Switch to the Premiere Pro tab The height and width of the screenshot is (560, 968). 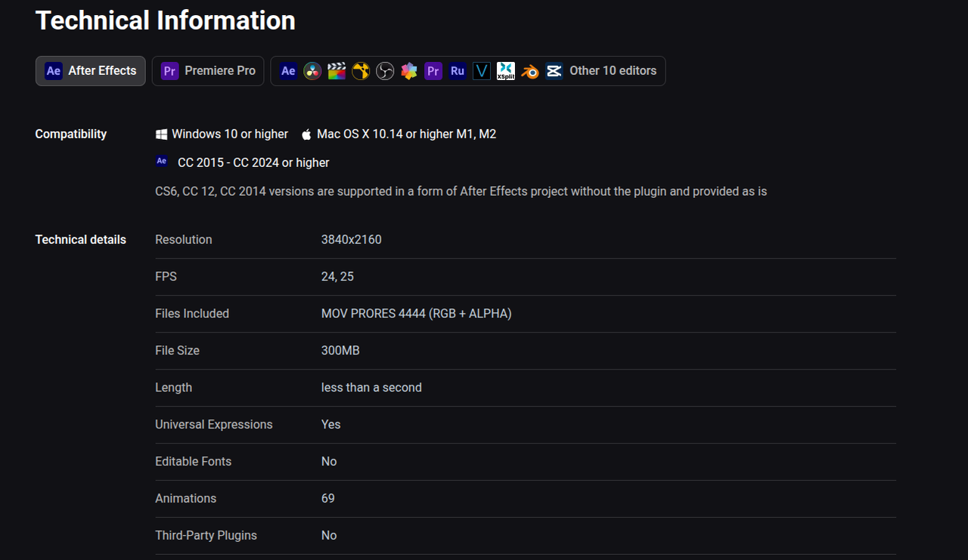[x=208, y=71]
